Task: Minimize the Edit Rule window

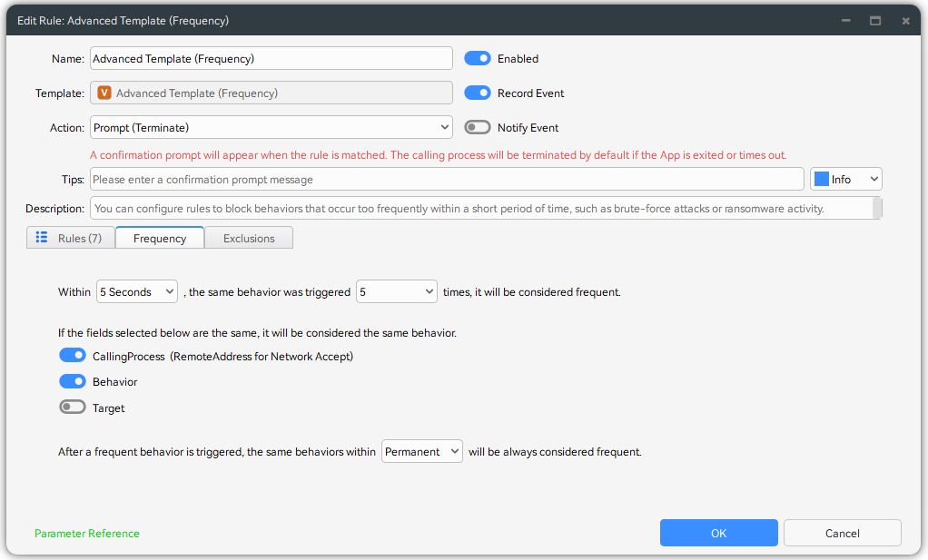Action: (x=845, y=20)
